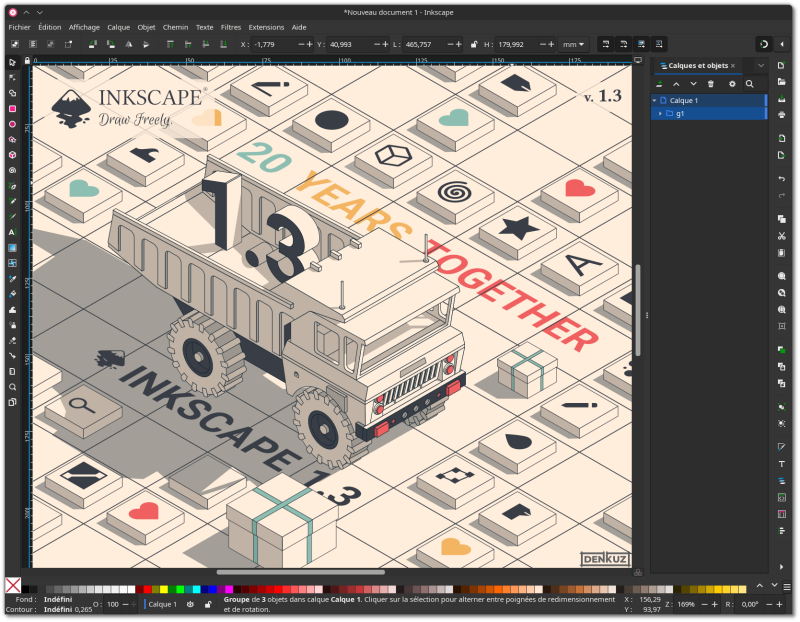This screenshot has width=800, height=622.
Task: Undo last action in the right command bar
Action: tap(782, 179)
